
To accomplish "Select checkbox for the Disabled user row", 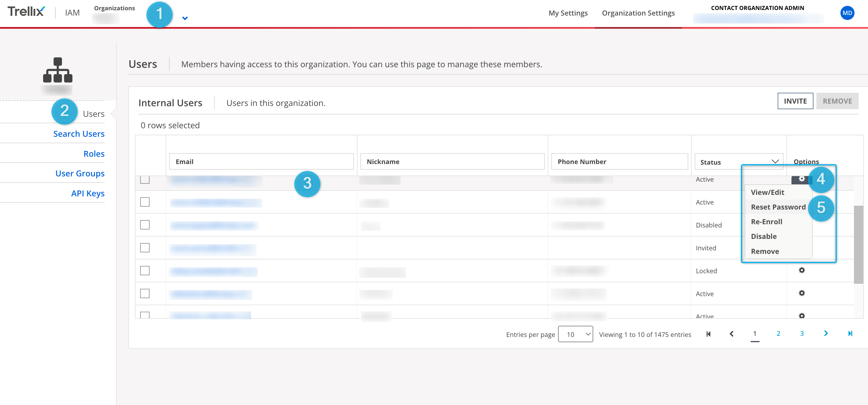I will 145,225.
